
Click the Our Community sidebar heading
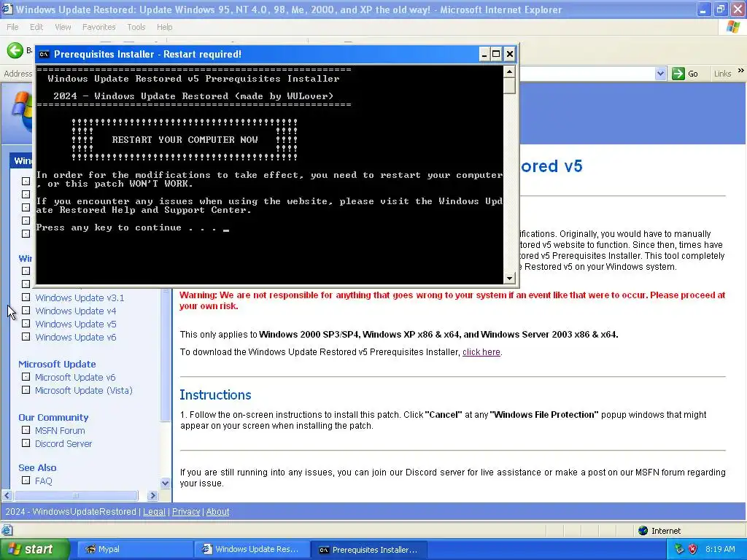coord(53,417)
